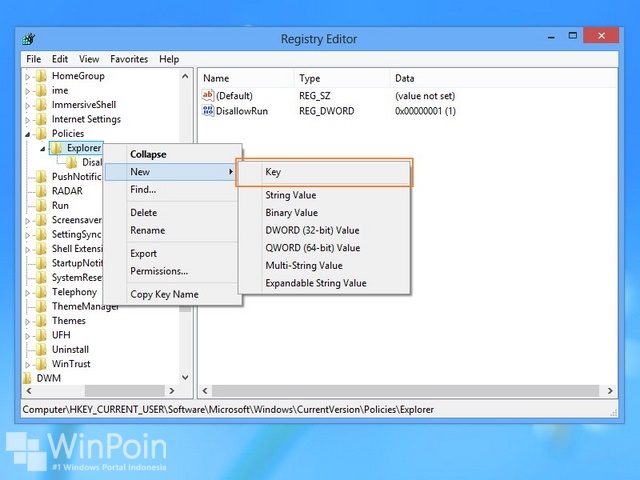Viewport: 640px width, 480px height.
Task: Open the View menu
Action: [89, 59]
